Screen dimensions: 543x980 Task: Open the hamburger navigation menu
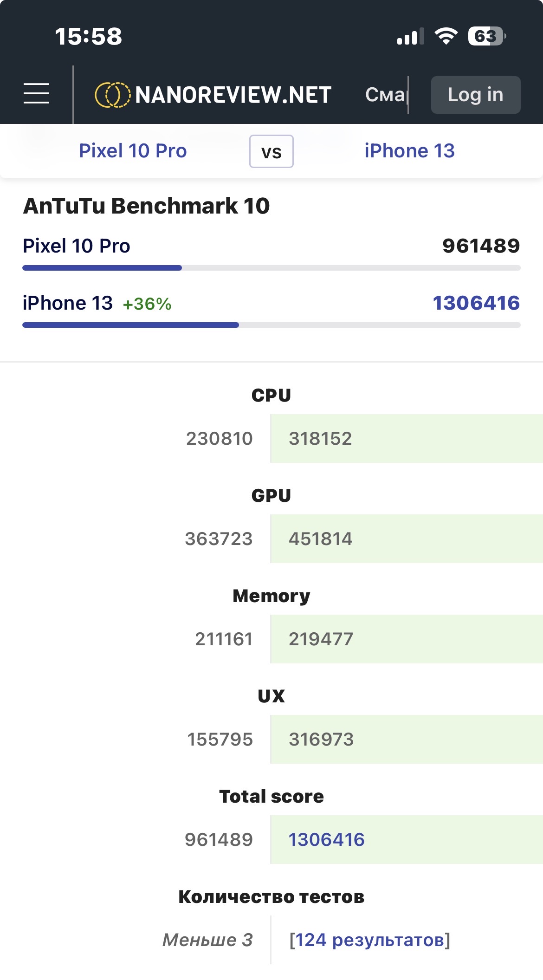click(36, 94)
